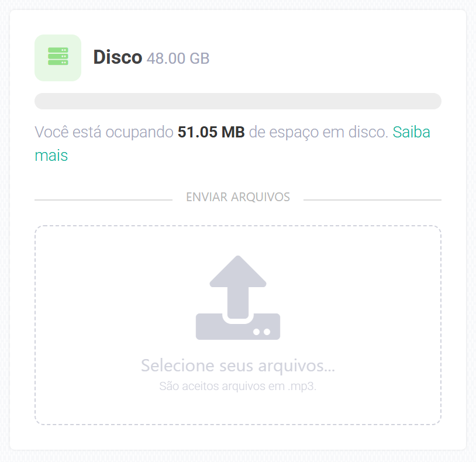
Task: Click the "São aceitos arquivos em .mp3." note
Action: click(238, 387)
